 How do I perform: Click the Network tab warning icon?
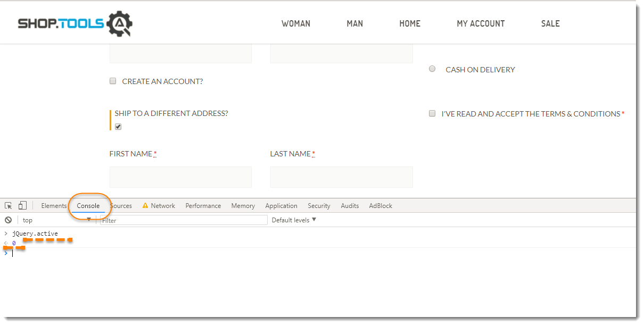point(145,206)
